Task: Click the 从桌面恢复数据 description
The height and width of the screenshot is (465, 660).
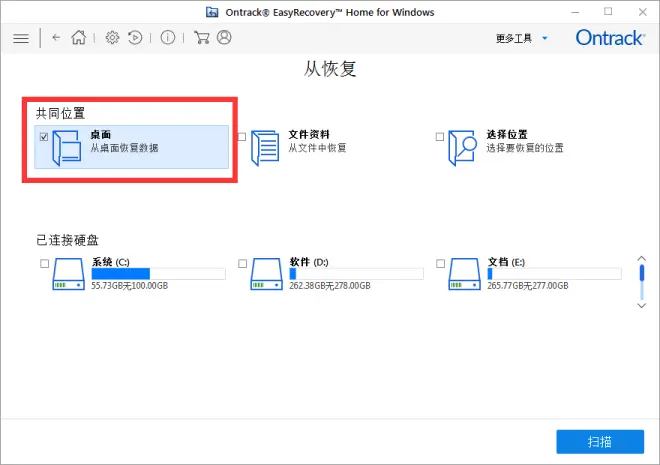Action: 125,148
